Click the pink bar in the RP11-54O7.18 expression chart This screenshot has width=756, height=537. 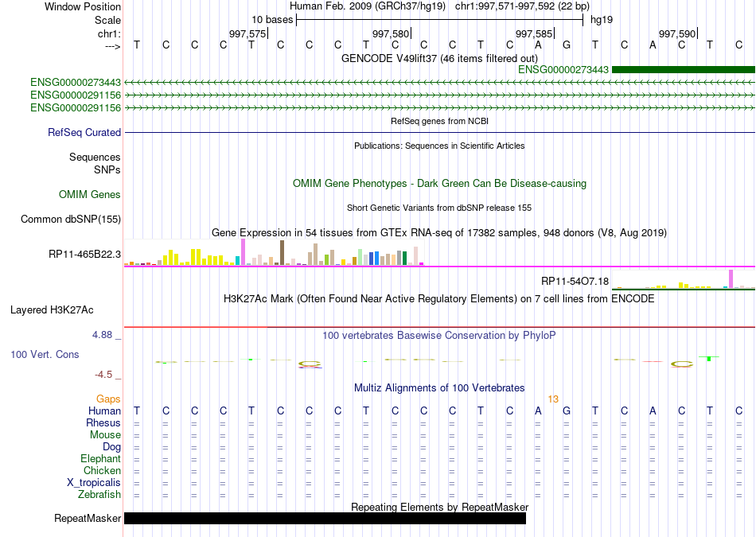731,279
